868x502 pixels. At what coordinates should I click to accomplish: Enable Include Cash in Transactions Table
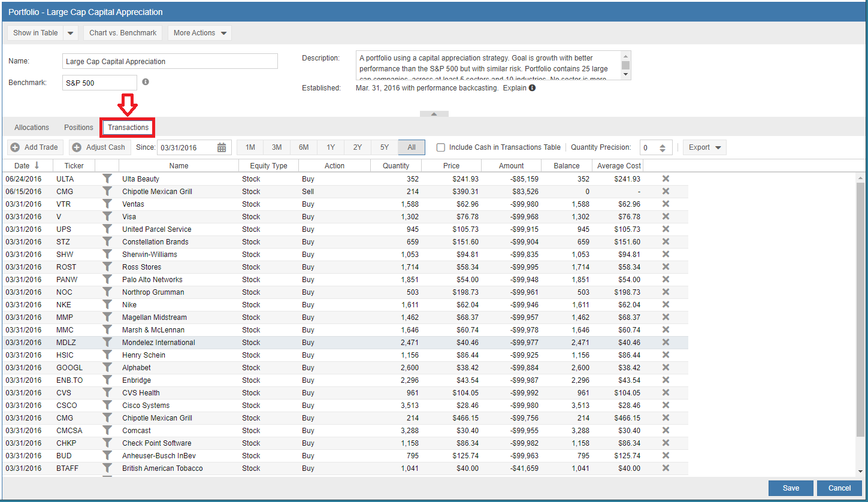pos(441,147)
